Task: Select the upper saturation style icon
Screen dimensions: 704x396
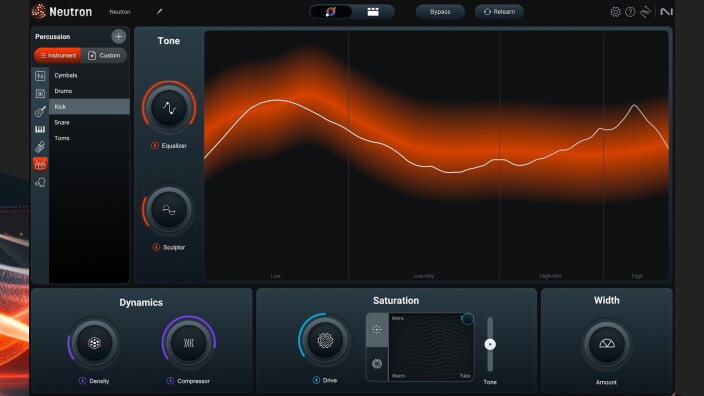Action: [x=377, y=330]
